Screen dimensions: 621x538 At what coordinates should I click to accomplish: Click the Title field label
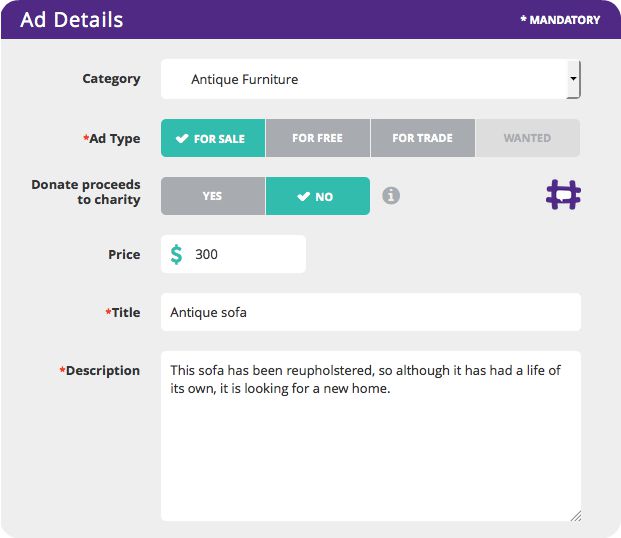tap(125, 312)
